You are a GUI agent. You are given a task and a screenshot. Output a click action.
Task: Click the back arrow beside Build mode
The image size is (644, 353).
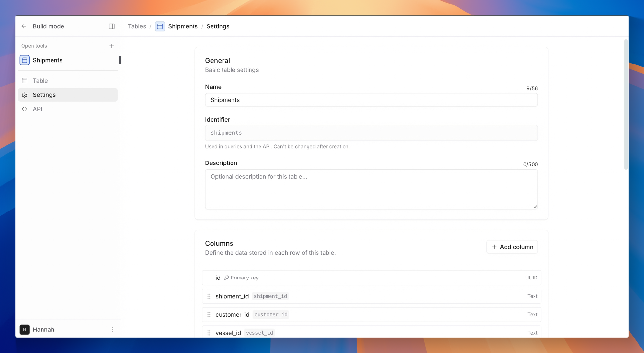click(24, 26)
